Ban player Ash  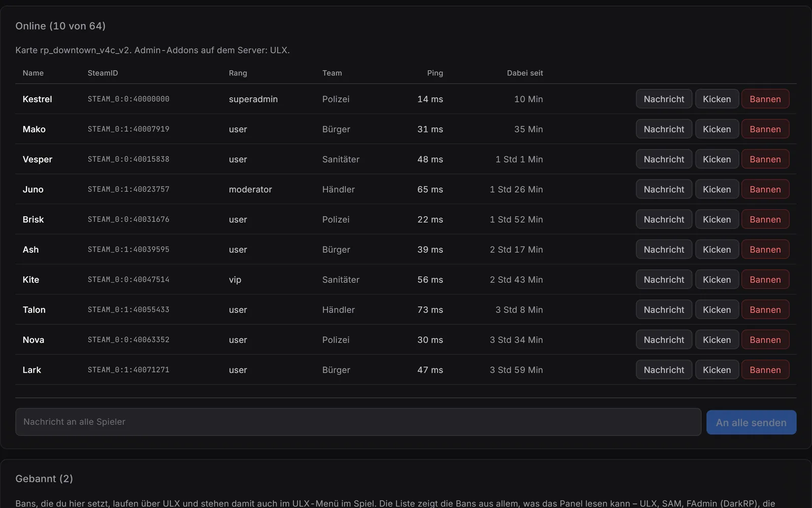click(765, 249)
